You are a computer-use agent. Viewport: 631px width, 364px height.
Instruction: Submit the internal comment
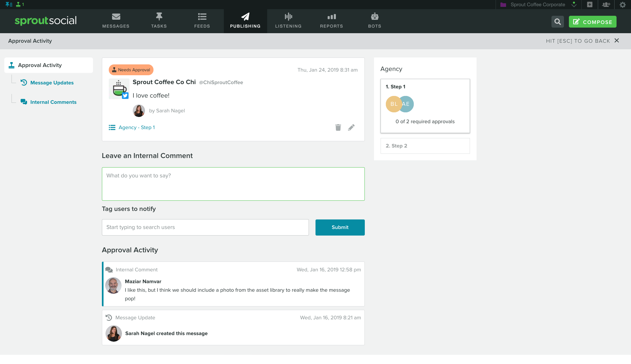click(340, 227)
